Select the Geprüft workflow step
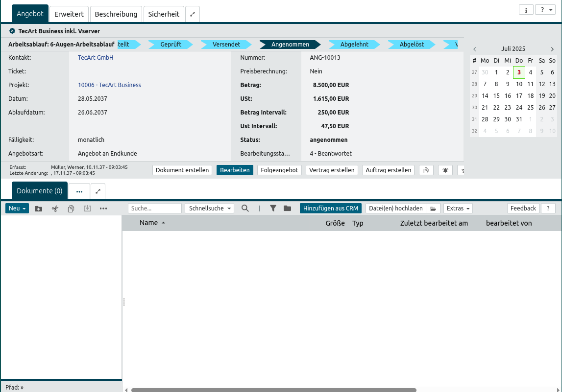562x392 pixels. pos(171,45)
